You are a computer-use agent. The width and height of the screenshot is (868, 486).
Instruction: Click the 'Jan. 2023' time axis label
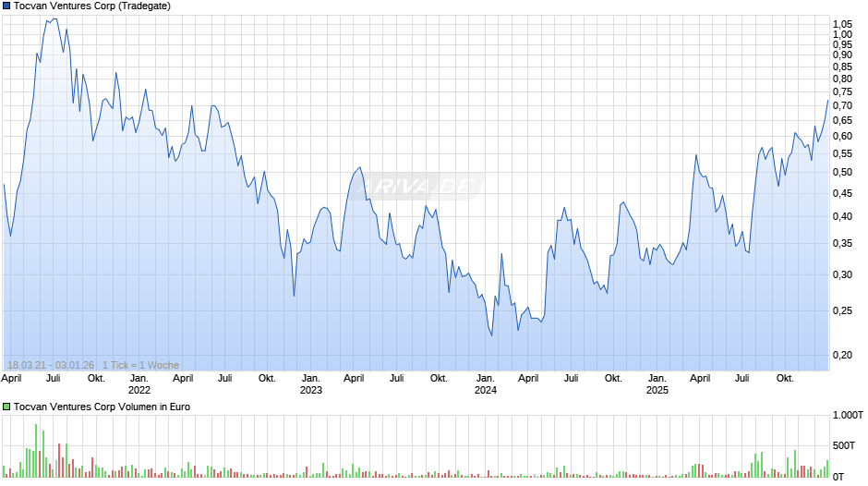click(310, 384)
